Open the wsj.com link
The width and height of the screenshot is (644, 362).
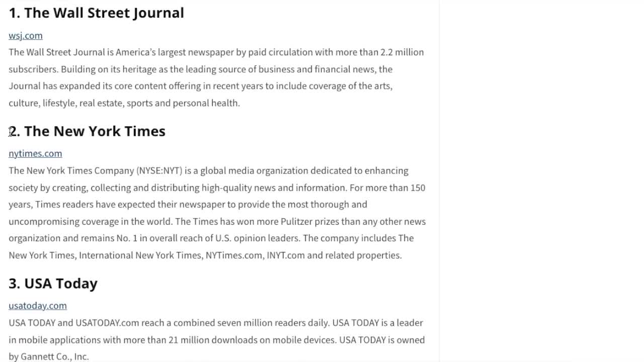coord(26,36)
